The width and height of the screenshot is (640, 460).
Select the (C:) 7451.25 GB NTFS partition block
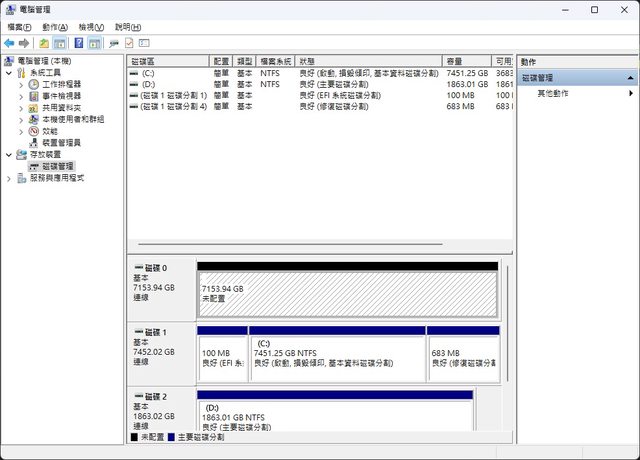point(336,358)
